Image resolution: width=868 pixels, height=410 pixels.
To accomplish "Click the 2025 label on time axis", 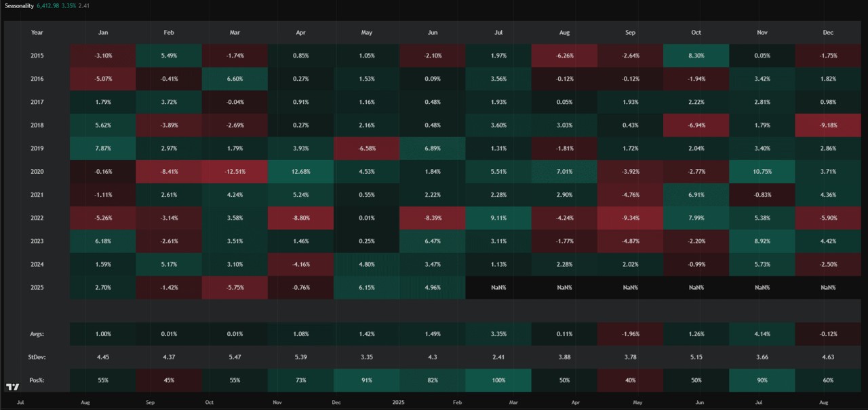I will point(399,403).
